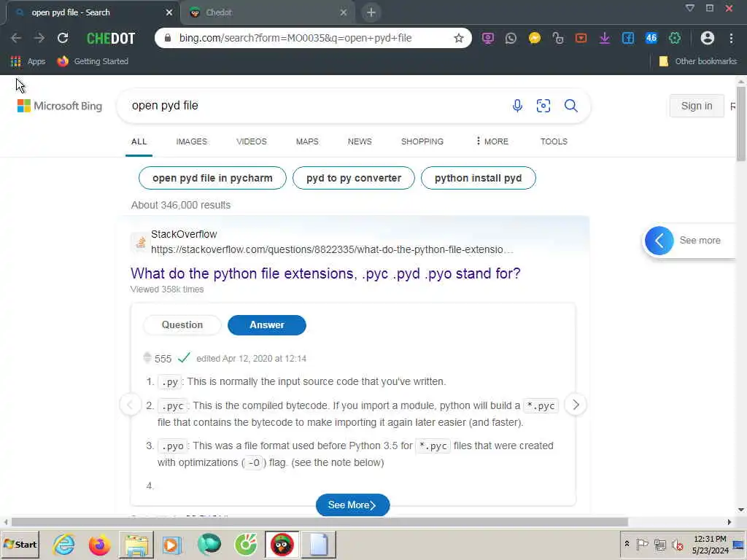
Task: Select the Answer toggle pill
Action: point(267,324)
